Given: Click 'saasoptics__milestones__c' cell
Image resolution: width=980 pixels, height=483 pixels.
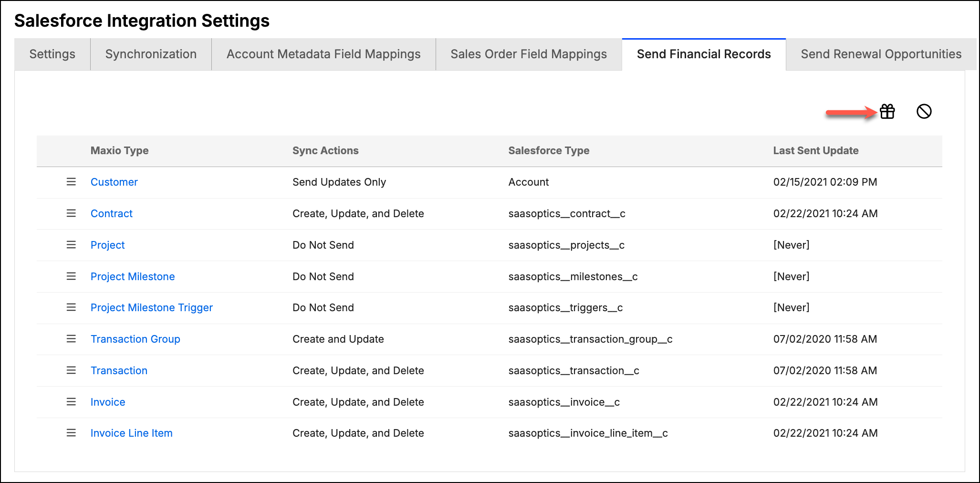Looking at the screenshot, I should (573, 276).
